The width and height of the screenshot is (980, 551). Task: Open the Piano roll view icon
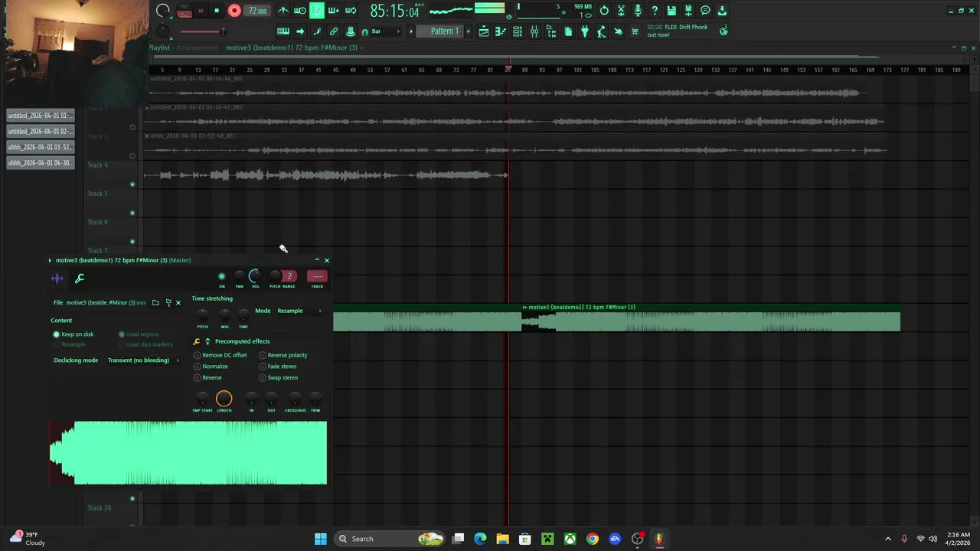coord(501,31)
